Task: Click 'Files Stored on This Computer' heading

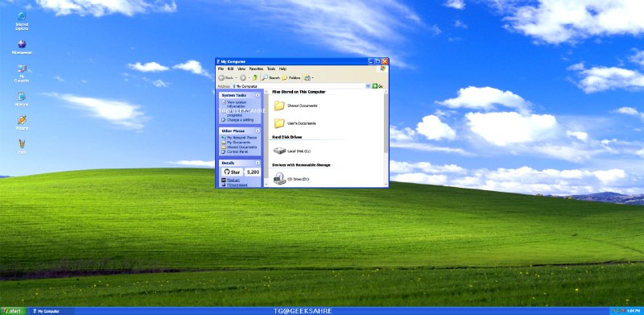Action: pos(299,92)
